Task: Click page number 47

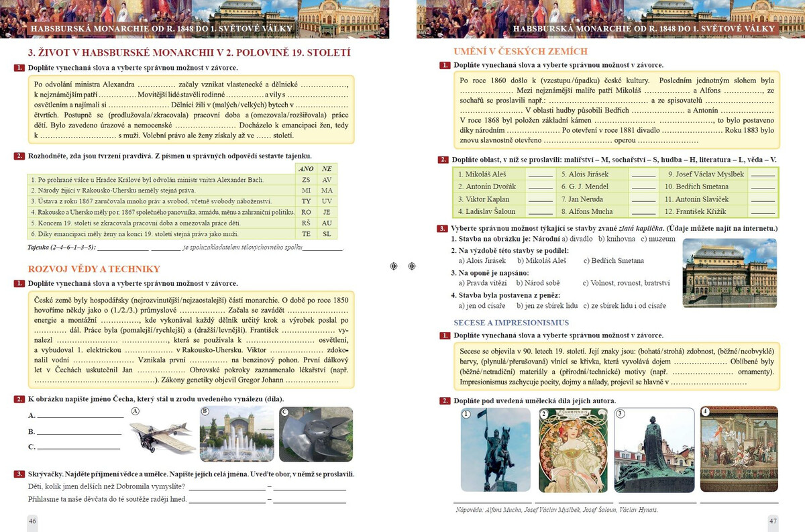Action: coord(772,521)
